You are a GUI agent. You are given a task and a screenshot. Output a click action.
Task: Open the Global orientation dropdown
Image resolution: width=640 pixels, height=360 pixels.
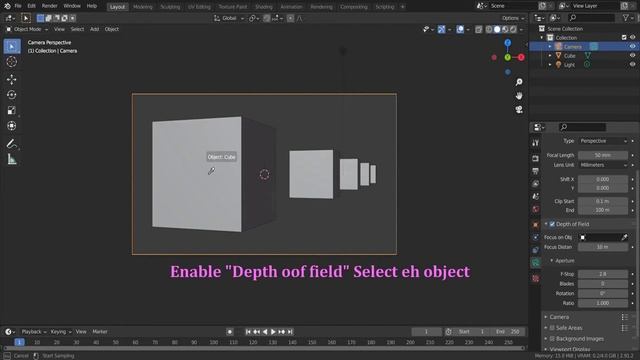coord(229,18)
